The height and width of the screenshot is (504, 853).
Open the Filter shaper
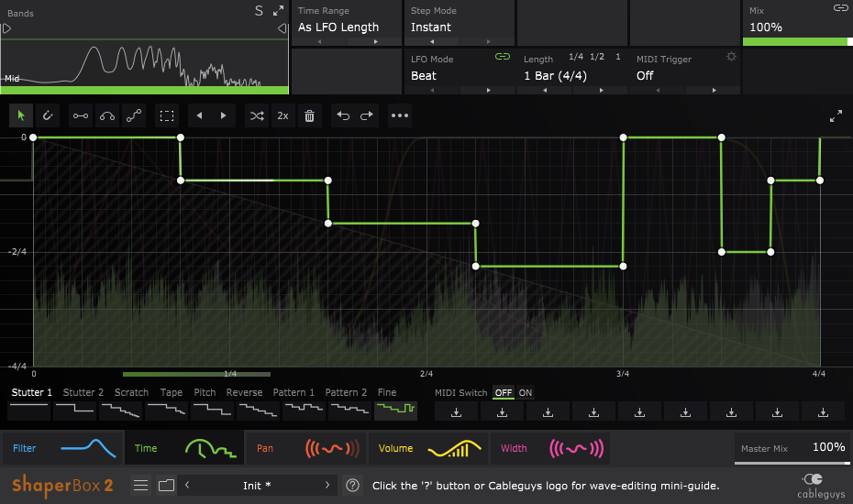coord(62,448)
